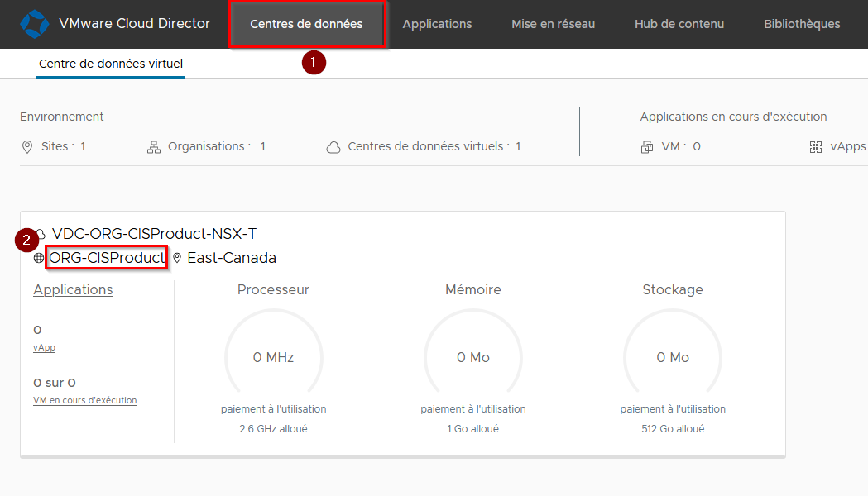Screen dimensions: 868x496
Task: Click the Sites : 1 text
Action: pos(63,146)
